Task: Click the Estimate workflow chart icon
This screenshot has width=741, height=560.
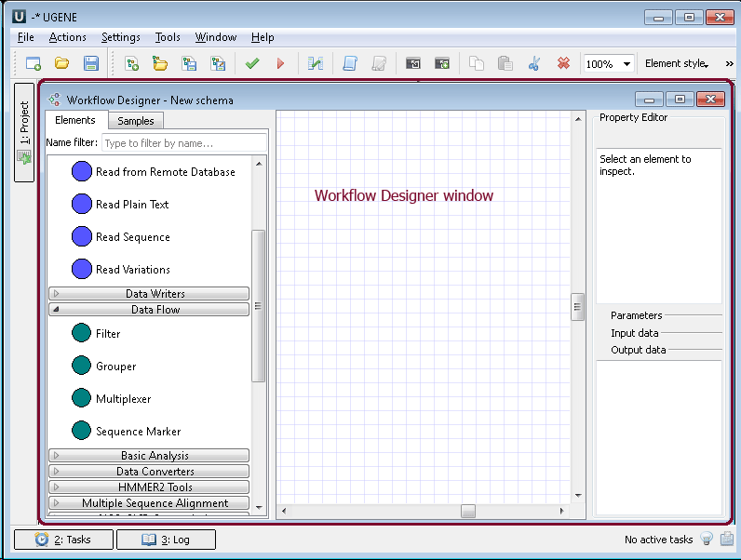Action: coord(316,63)
